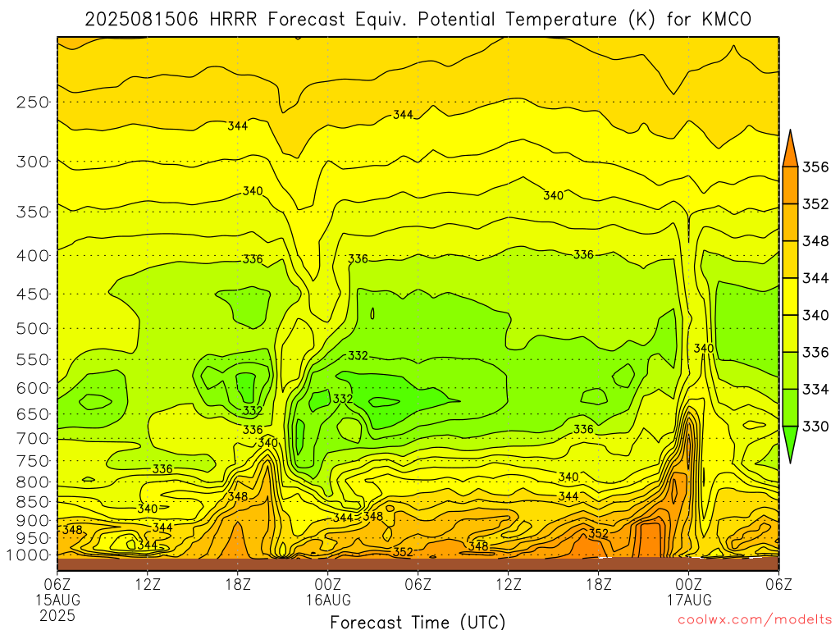Click the 356 colorbar label
This screenshot has height=630, width=840.
pyautogui.click(x=815, y=167)
